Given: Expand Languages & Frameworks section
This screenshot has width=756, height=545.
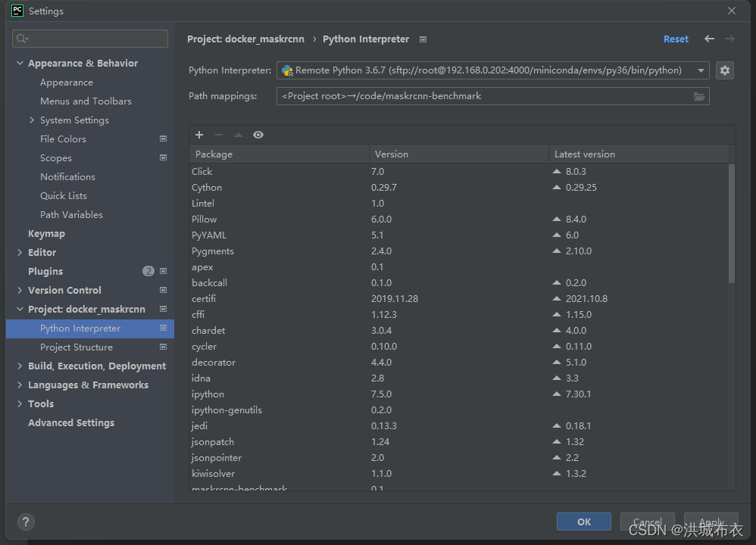Looking at the screenshot, I should pos(20,385).
